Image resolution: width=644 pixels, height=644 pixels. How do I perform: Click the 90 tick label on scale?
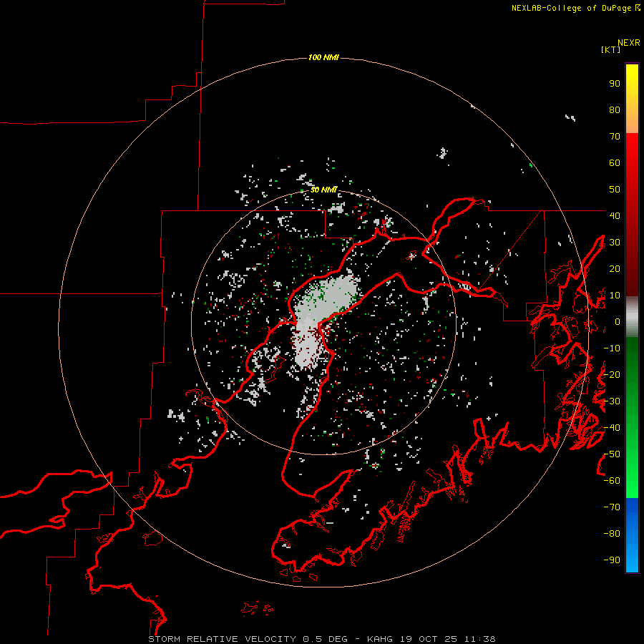point(615,84)
